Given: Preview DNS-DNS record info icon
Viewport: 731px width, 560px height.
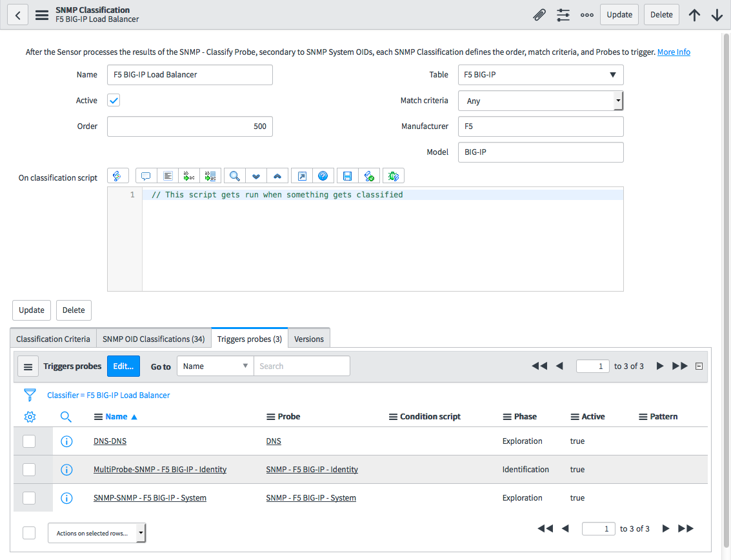Looking at the screenshot, I should pyautogui.click(x=66, y=441).
